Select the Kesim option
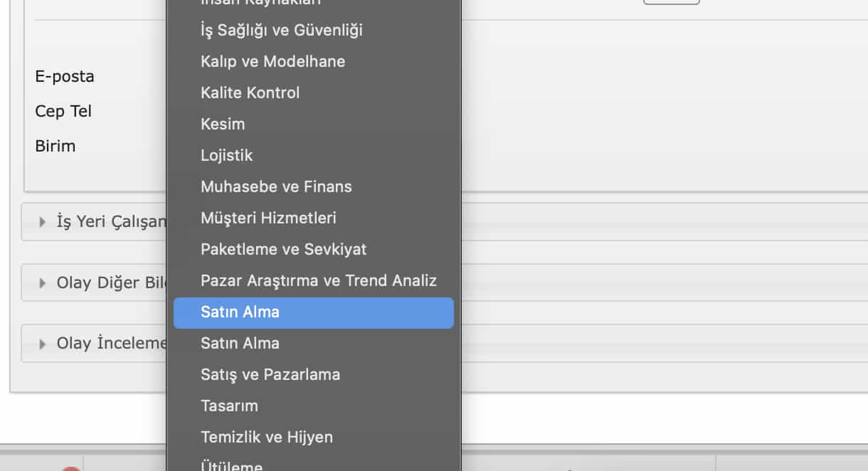Screen dimensions: 868x471 (223, 125)
